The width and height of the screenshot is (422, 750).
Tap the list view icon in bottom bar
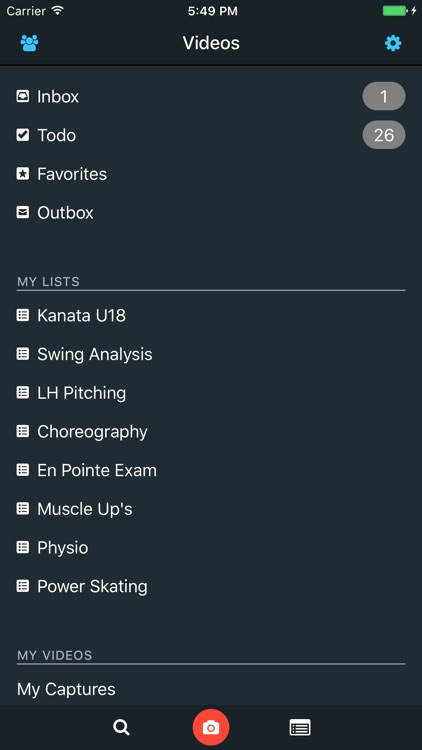click(300, 728)
